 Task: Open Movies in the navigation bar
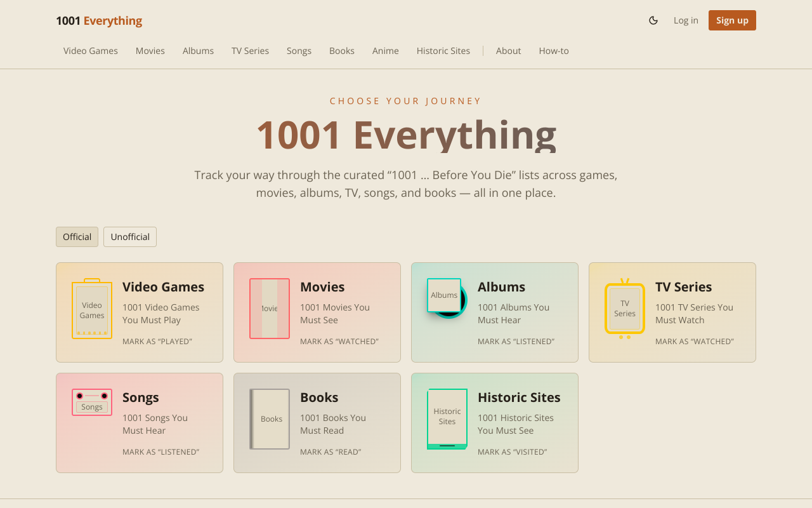pyautogui.click(x=150, y=51)
